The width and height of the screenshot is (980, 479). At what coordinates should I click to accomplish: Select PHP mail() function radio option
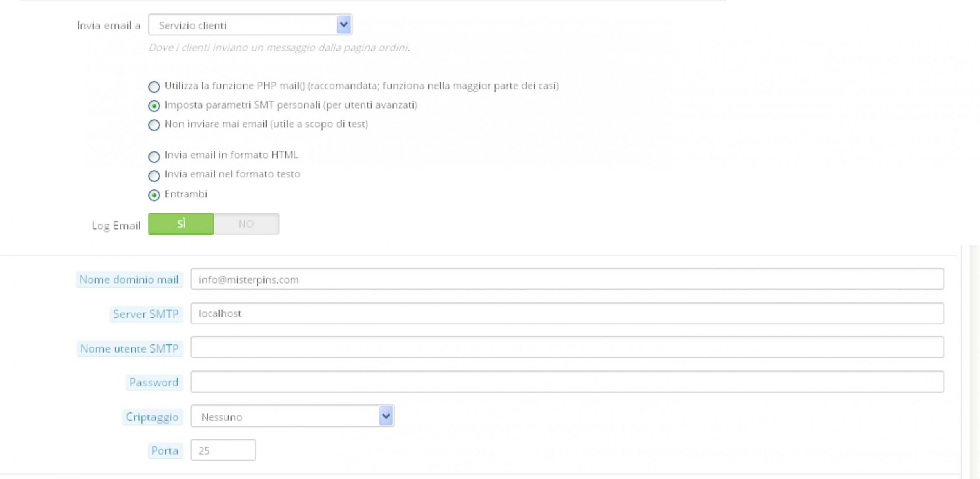(154, 86)
